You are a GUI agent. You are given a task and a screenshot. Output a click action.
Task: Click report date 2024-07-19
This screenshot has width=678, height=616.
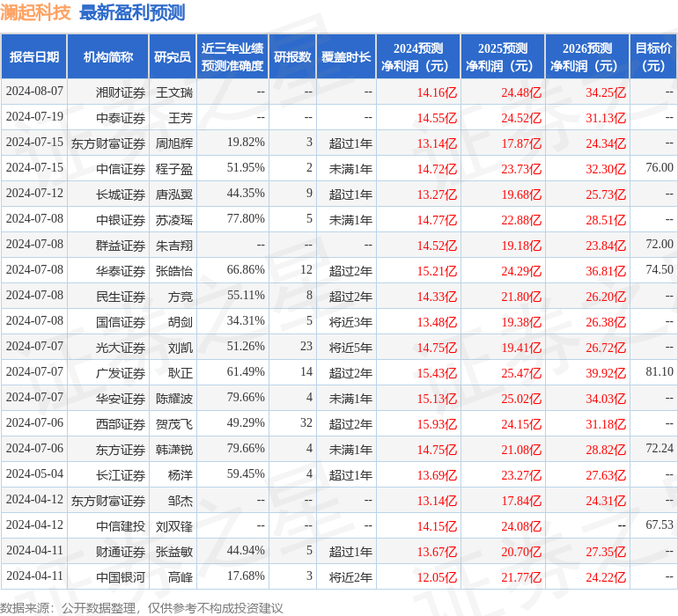(34, 117)
